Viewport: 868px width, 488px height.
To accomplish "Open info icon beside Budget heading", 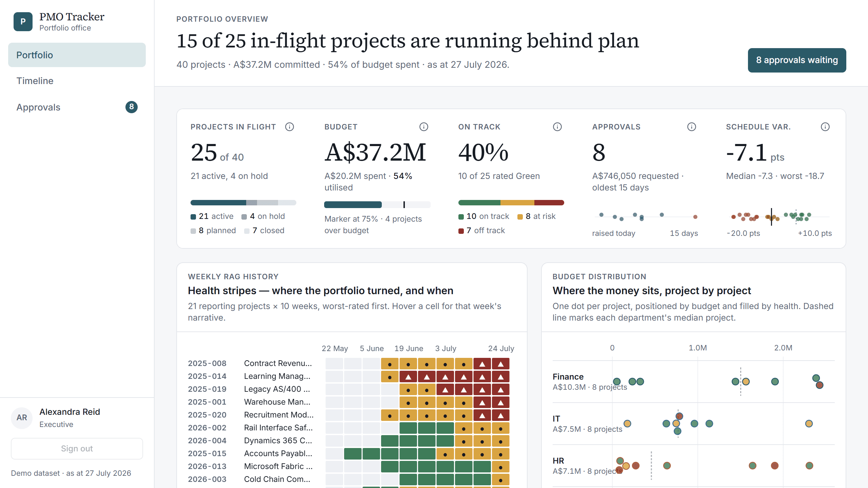I will (x=424, y=127).
